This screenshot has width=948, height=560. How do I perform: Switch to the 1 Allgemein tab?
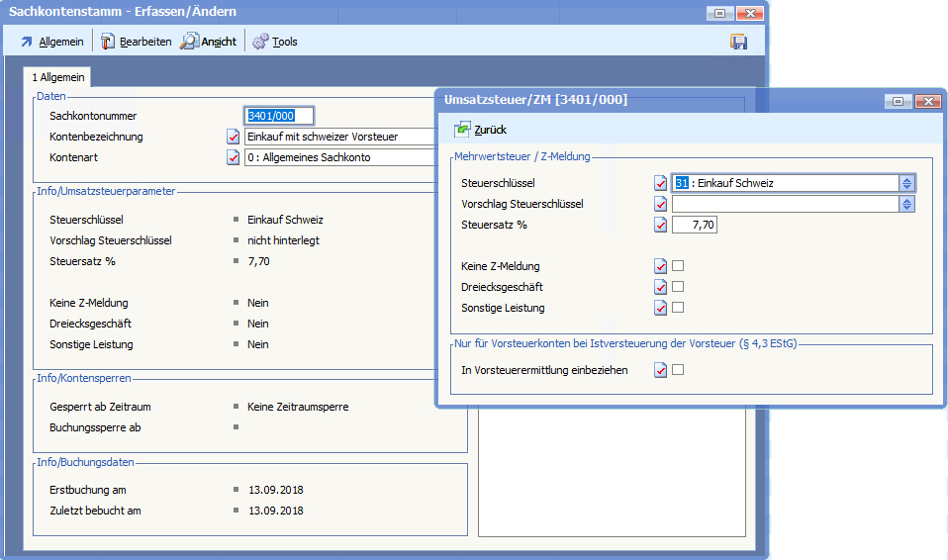pos(58,77)
